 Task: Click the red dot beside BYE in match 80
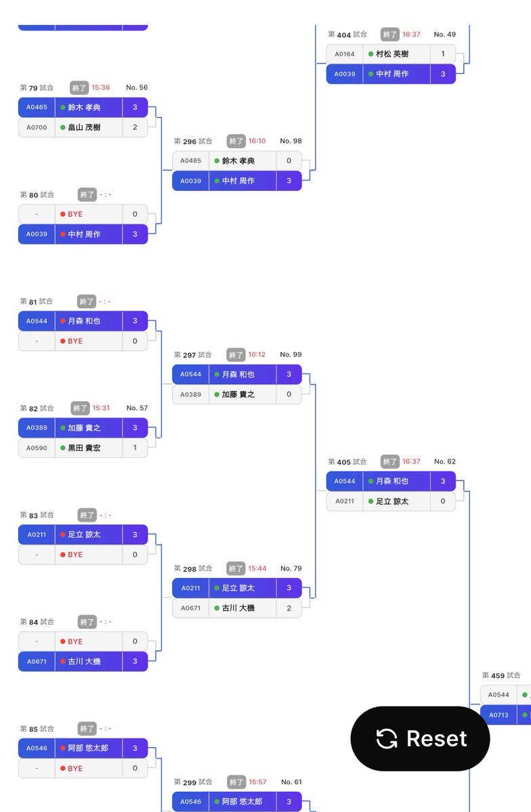tap(62, 214)
